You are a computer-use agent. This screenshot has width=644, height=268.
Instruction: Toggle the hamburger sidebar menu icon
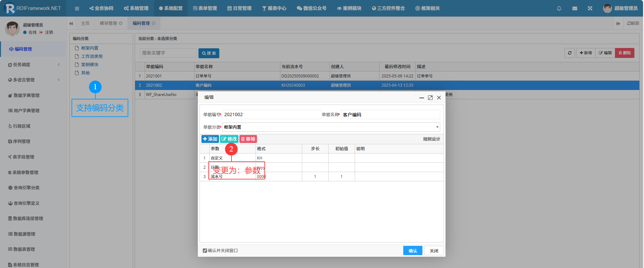point(77,8)
